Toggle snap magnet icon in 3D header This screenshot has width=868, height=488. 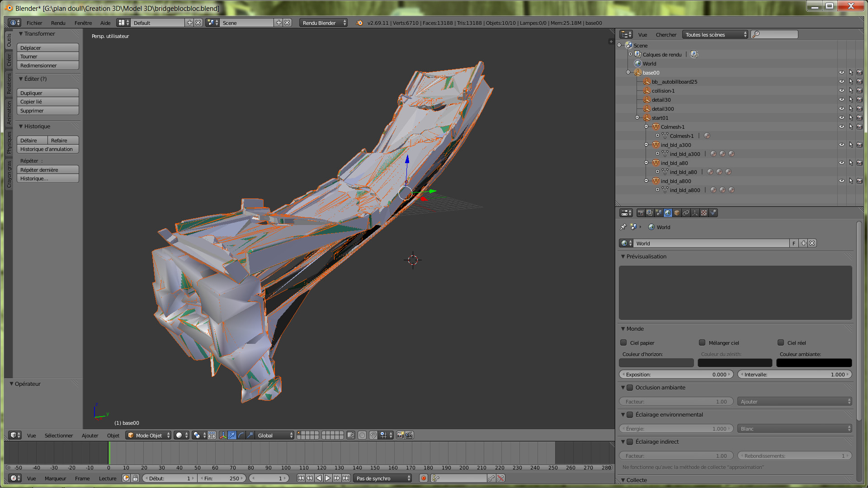(x=373, y=435)
